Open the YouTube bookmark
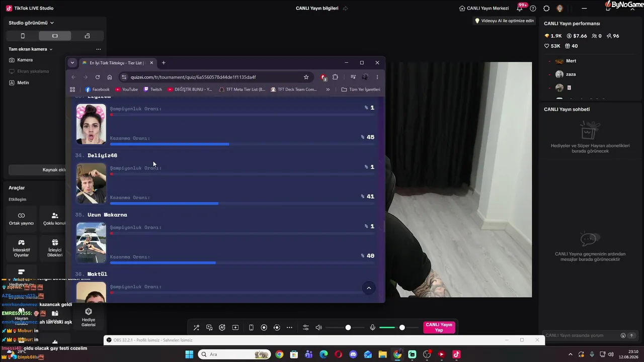 126,89
